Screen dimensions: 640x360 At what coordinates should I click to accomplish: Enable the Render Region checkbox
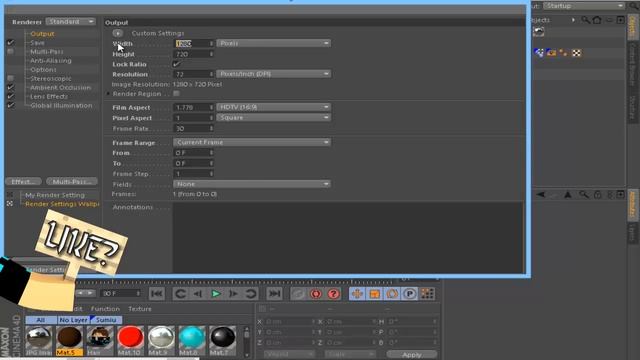coord(176,93)
